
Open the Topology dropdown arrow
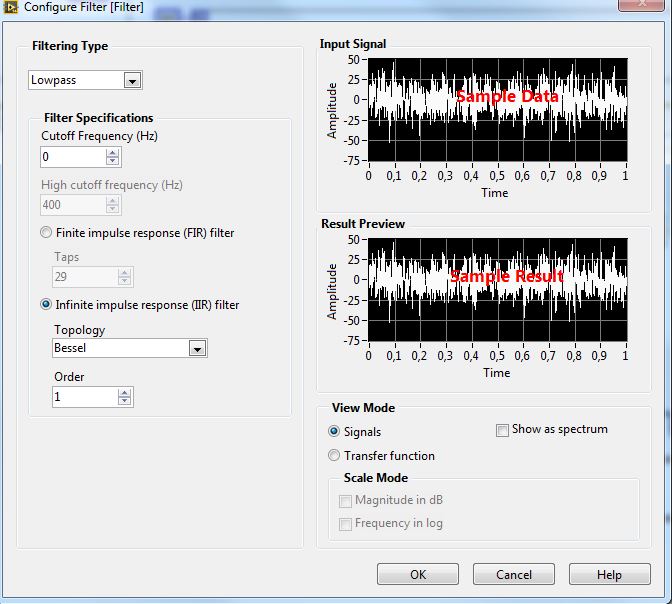point(197,348)
